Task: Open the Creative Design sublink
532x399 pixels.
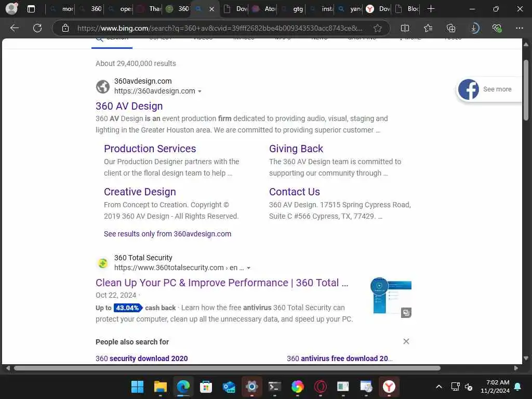Action: tap(140, 192)
